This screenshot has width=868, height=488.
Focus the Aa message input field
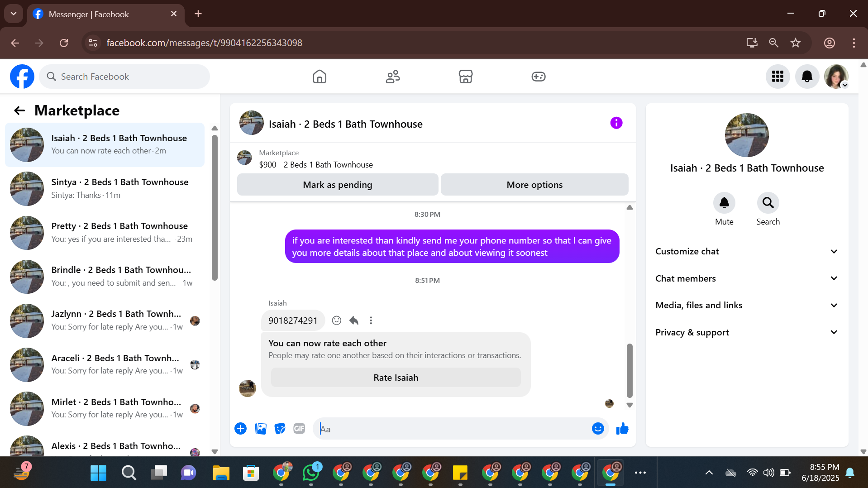point(453,429)
